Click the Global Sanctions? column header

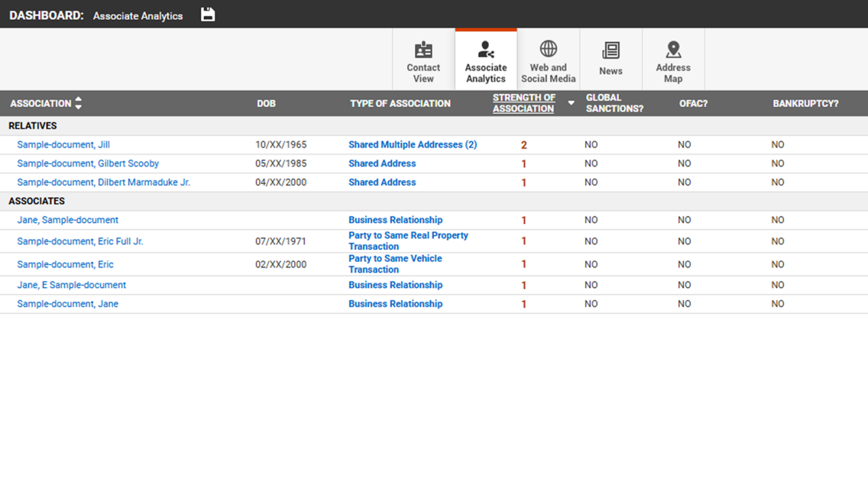tap(614, 103)
